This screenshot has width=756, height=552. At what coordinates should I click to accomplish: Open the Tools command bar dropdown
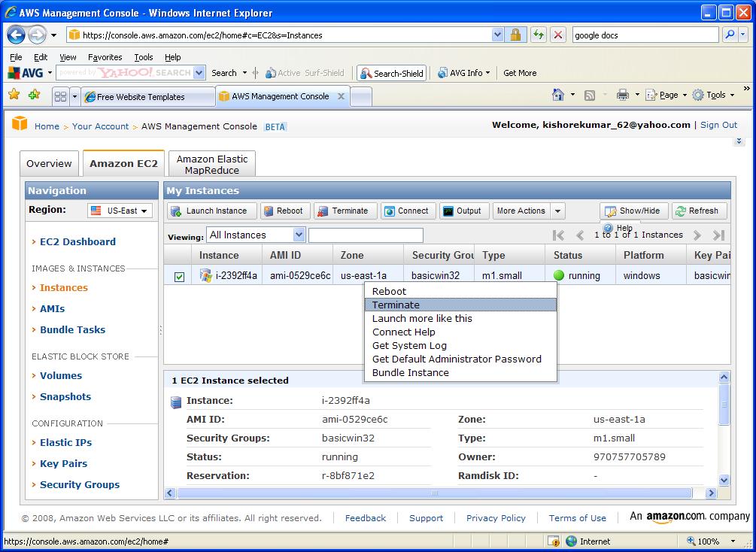(x=714, y=95)
